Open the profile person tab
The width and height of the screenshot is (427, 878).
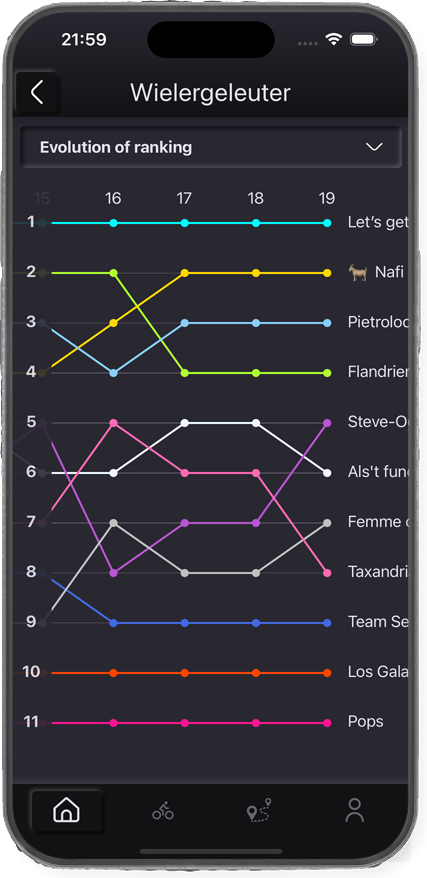(x=354, y=810)
